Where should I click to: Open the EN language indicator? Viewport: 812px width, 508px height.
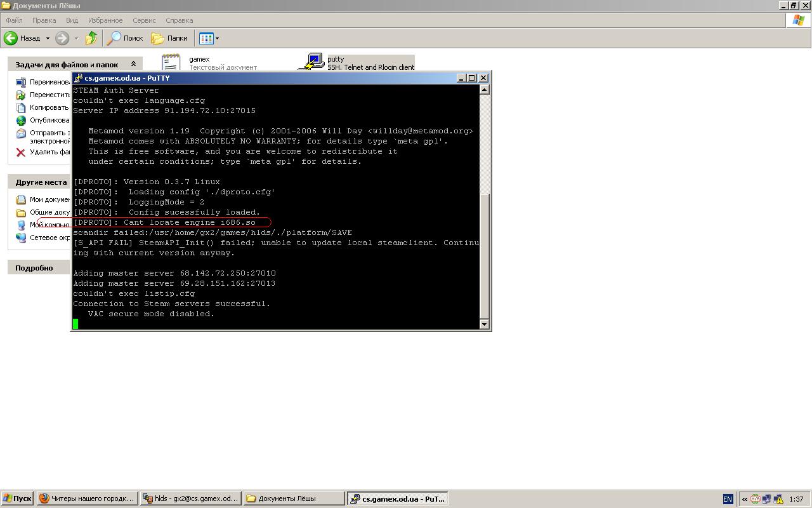(x=728, y=499)
